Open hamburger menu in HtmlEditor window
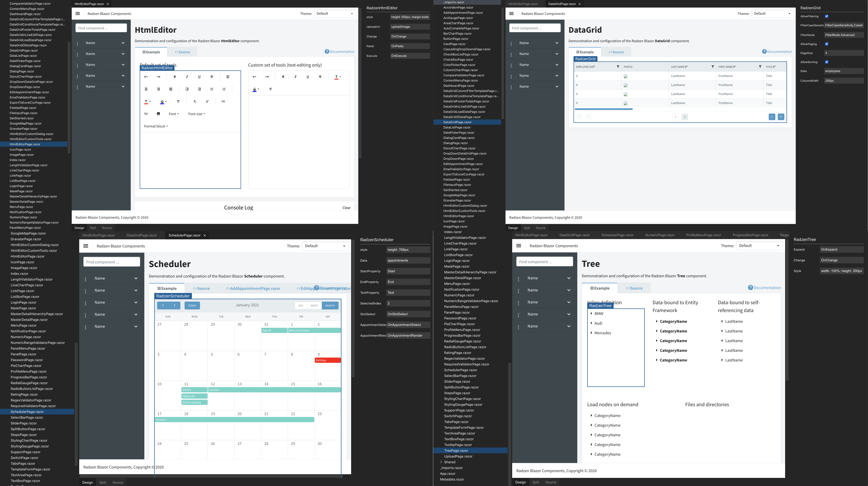Screen dimensions: 868x486 (x=77, y=14)
